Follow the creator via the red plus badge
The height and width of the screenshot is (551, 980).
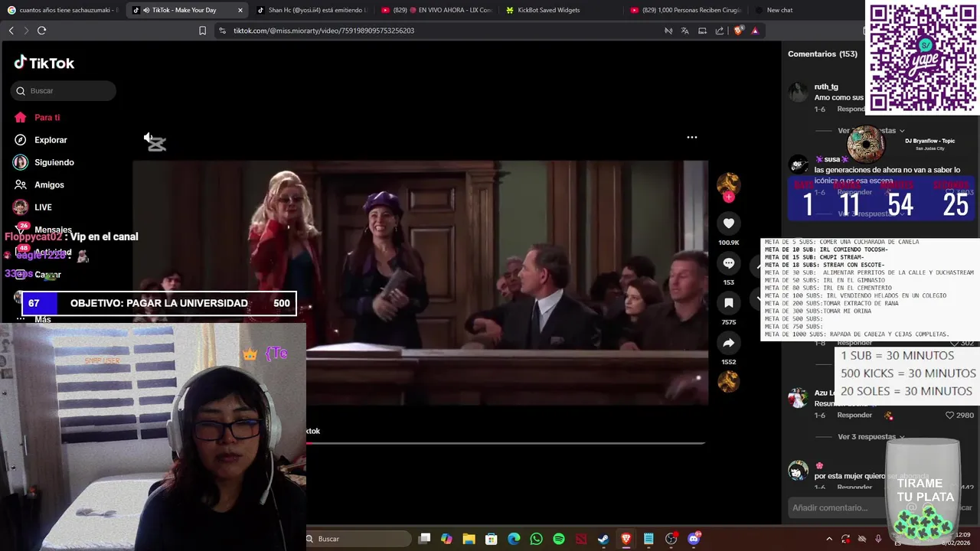(x=729, y=197)
